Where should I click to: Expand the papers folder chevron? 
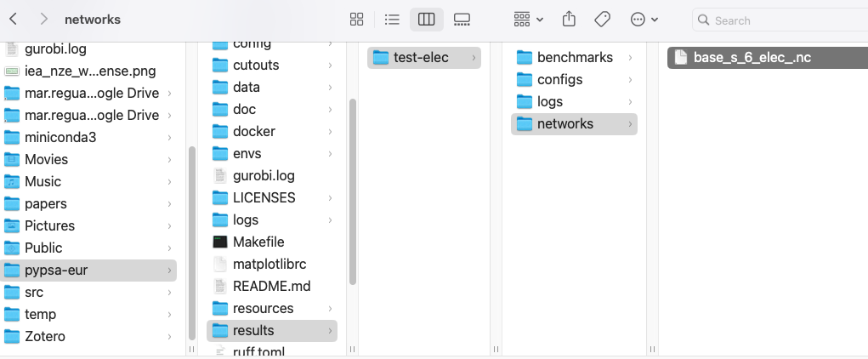pyautogui.click(x=169, y=204)
